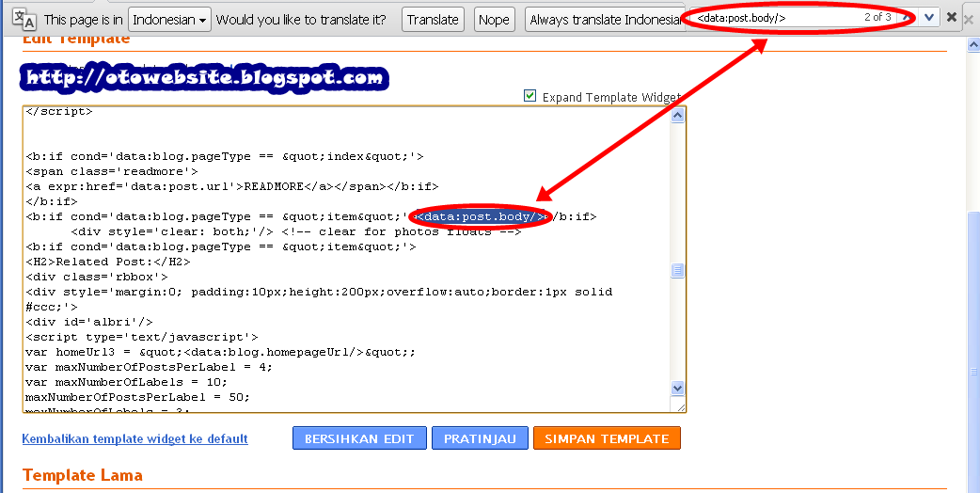
Task: Click the <div class='rbbox'> line
Action: 97,277
